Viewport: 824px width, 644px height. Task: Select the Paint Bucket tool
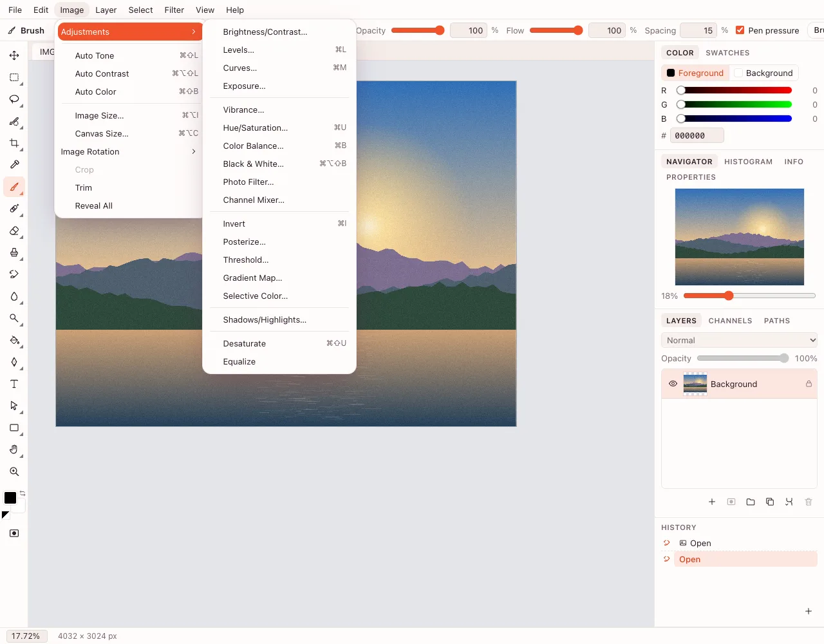tap(14, 340)
